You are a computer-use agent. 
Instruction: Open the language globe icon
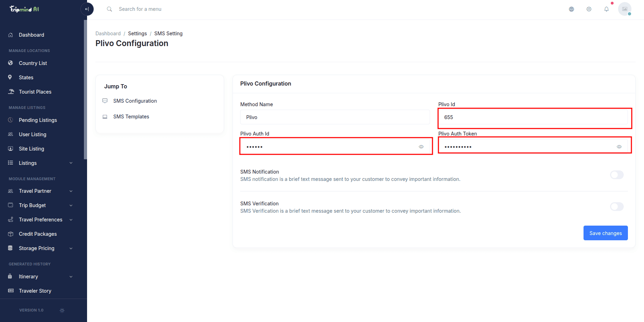571,9
